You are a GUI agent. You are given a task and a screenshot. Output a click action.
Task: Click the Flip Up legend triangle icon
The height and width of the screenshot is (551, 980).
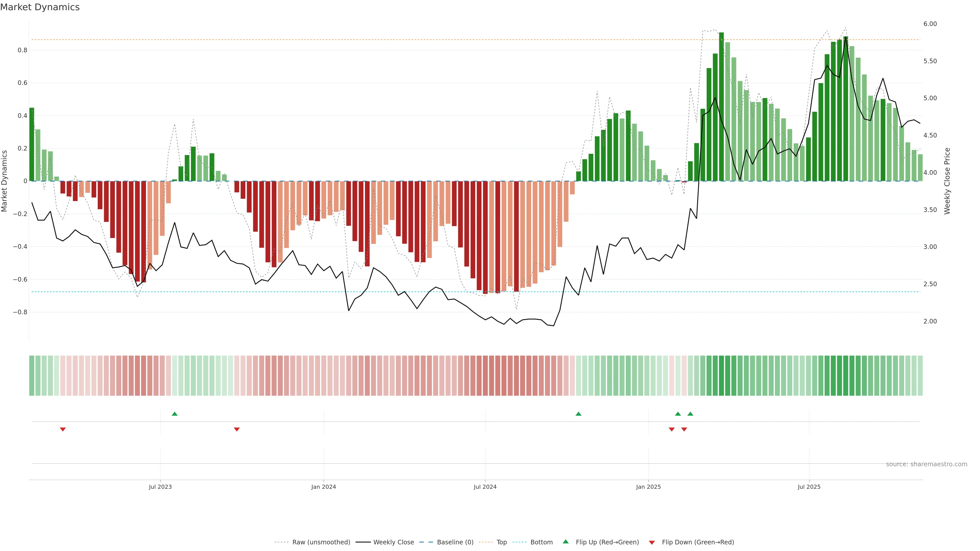click(x=566, y=542)
